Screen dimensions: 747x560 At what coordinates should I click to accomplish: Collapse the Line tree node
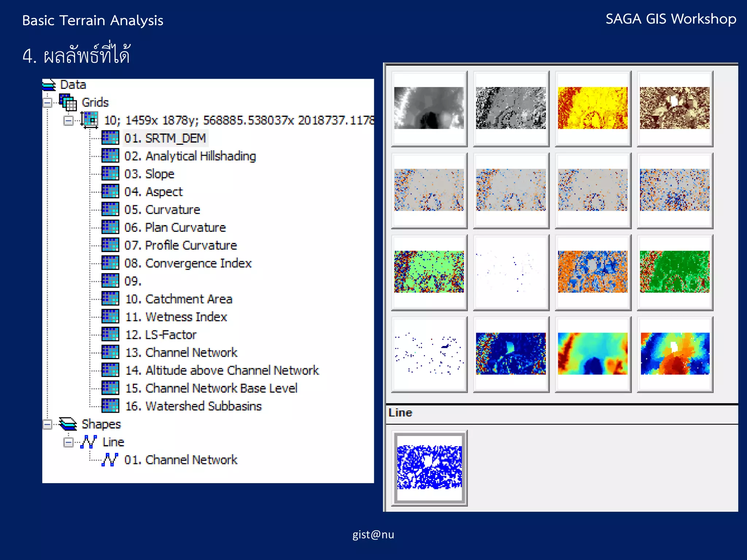pyautogui.click(x=69, y=442)
